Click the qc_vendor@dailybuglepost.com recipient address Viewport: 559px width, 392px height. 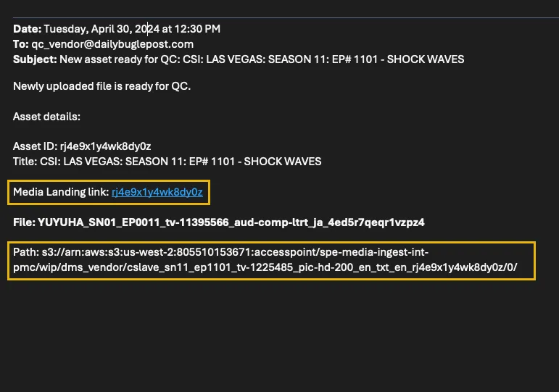pos(112,43)
